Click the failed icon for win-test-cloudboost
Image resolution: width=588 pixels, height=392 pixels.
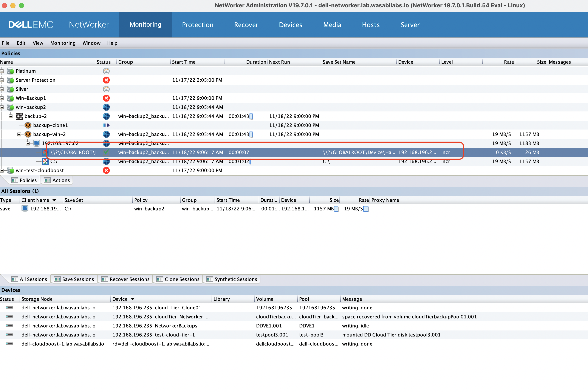[106, 170]
